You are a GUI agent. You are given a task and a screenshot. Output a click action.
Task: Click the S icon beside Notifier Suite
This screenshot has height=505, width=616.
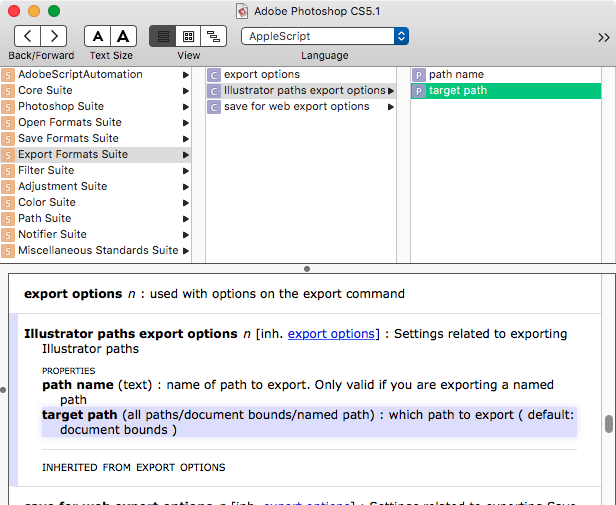[x=8, y=235]
